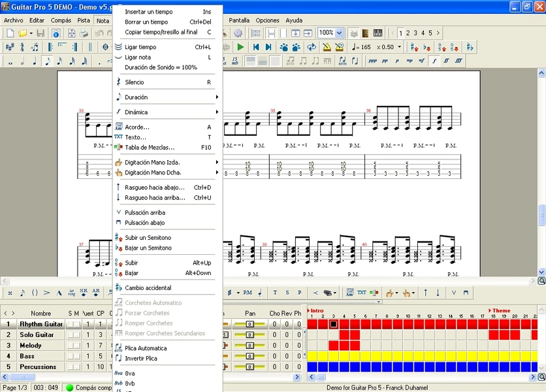Viewport: 546px width, 392px height.
Task: Click the P.M. palm mute toolbar button
Action: pos(248,293)
